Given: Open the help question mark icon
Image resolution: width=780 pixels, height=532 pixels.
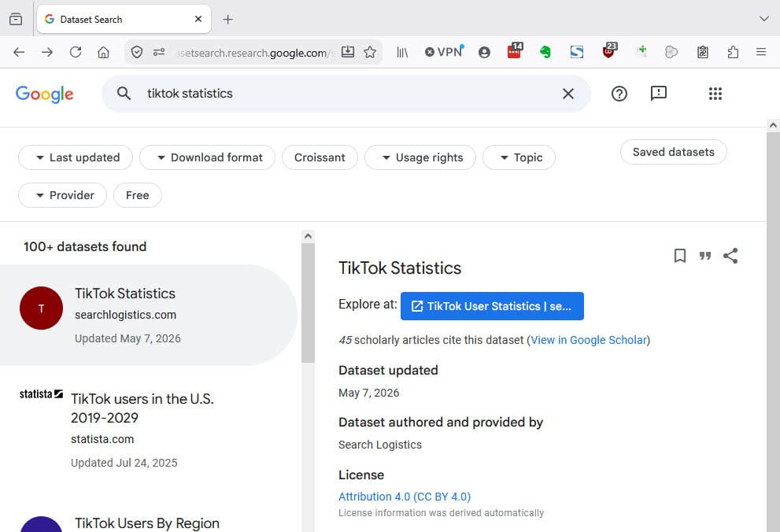Looking at the screenshot, I should 619,94.
